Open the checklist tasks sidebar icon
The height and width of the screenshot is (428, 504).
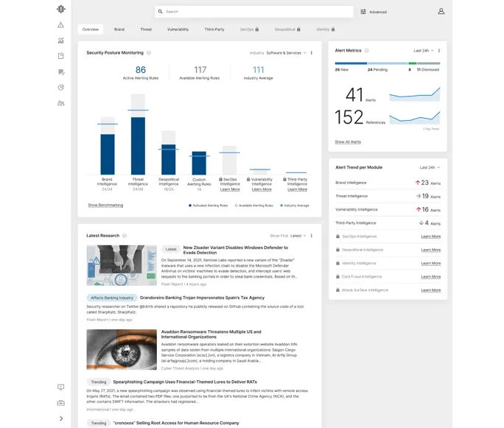pyautogui.click(x=61, y=71)
